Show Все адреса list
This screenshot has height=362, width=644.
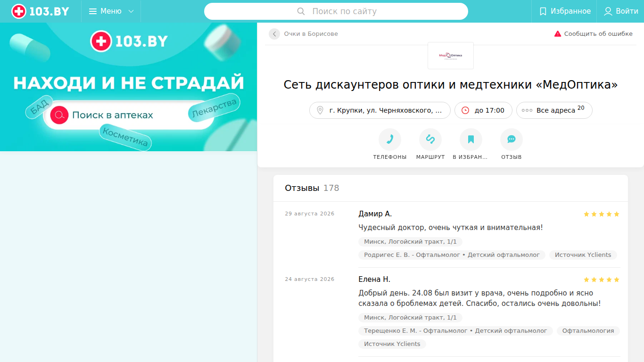click(x=554, y=110)
